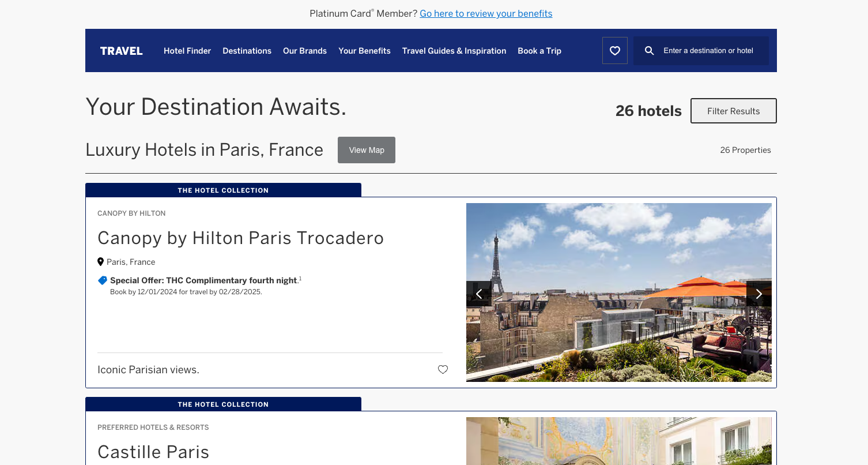This screenshot has width=868, height=465.
Task: Open the Castille Paris hotel listing
Action: (153, 452)
